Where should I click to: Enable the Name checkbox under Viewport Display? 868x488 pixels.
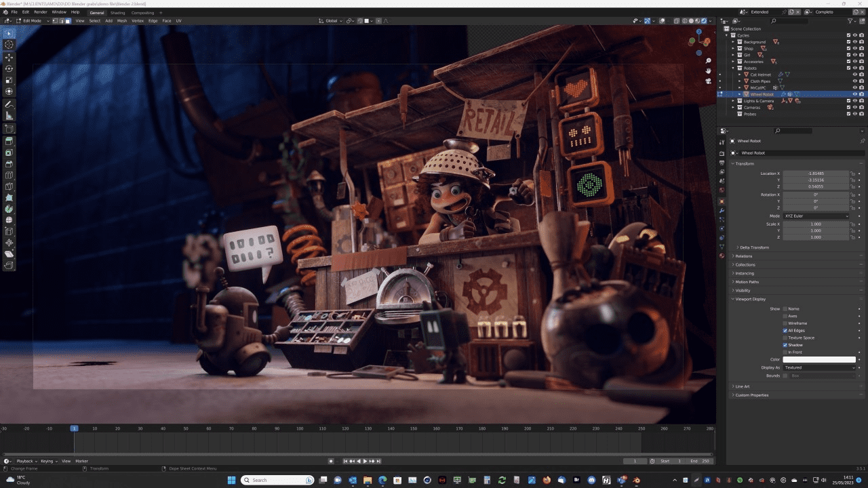point(785,309)
